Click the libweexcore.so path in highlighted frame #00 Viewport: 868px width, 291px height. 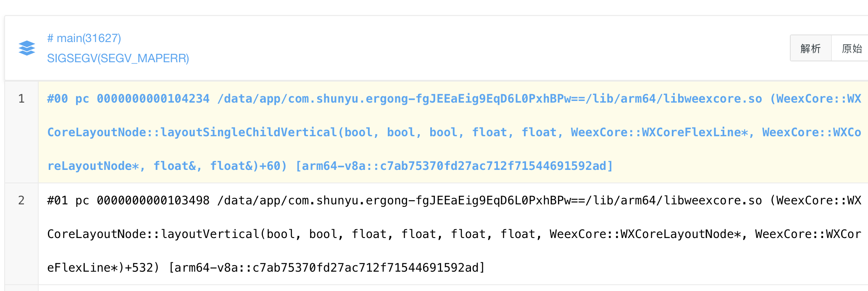point(489,99)
